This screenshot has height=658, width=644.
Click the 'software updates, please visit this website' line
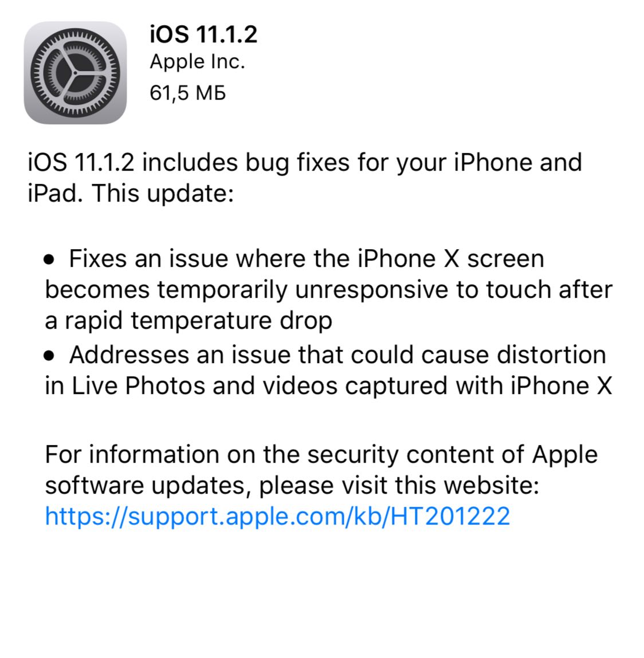coord(292,486)
